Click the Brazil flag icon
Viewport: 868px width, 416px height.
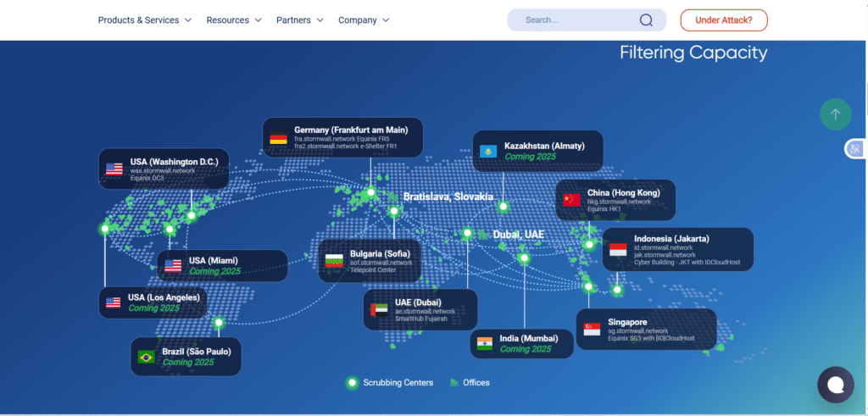click(147, 357)
